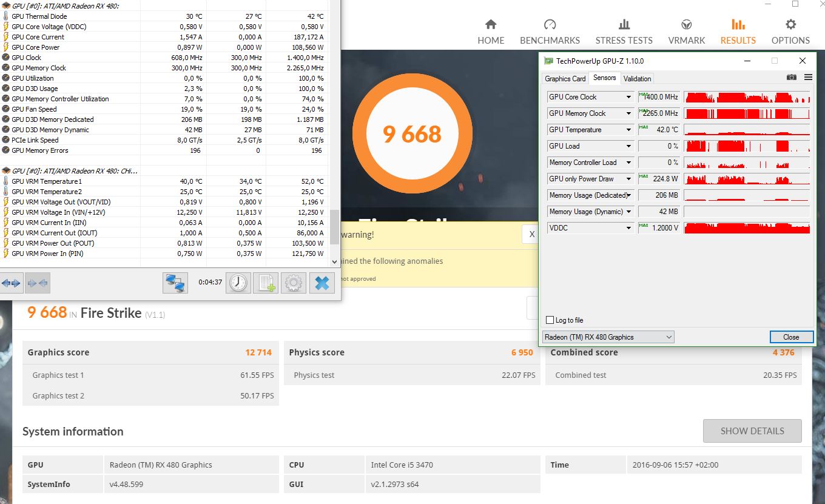825x504 pixels.
Task: Click the GPU Clock row icon in HWiNFO
Action: pos(6,58)
